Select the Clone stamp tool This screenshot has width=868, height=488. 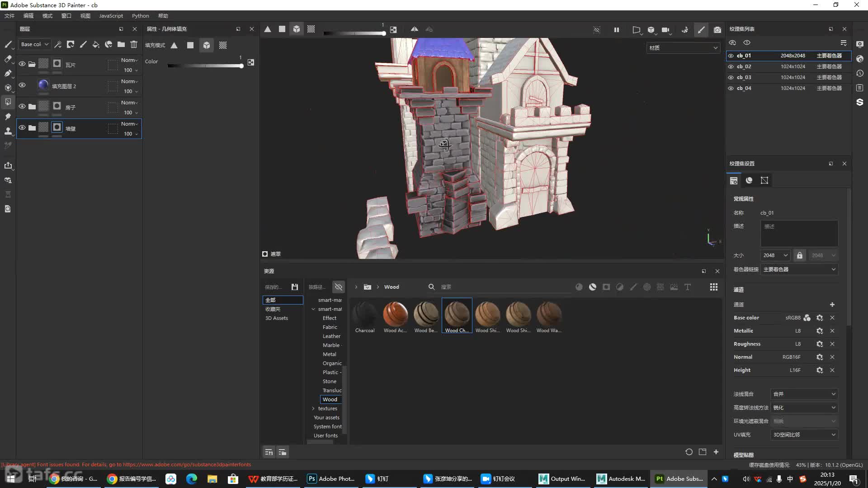click(x=8, y=131)
